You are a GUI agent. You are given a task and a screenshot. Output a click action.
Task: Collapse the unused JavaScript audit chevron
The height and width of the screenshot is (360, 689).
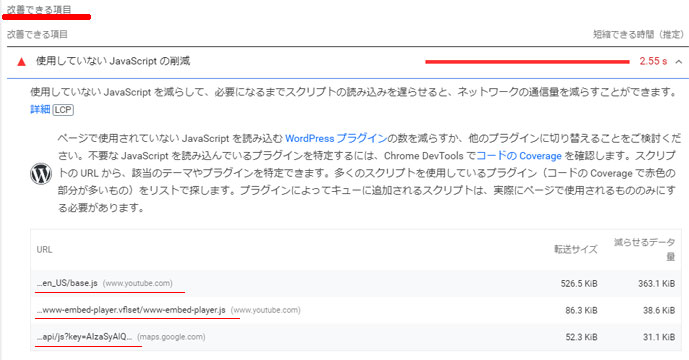[x=679, y=62]
